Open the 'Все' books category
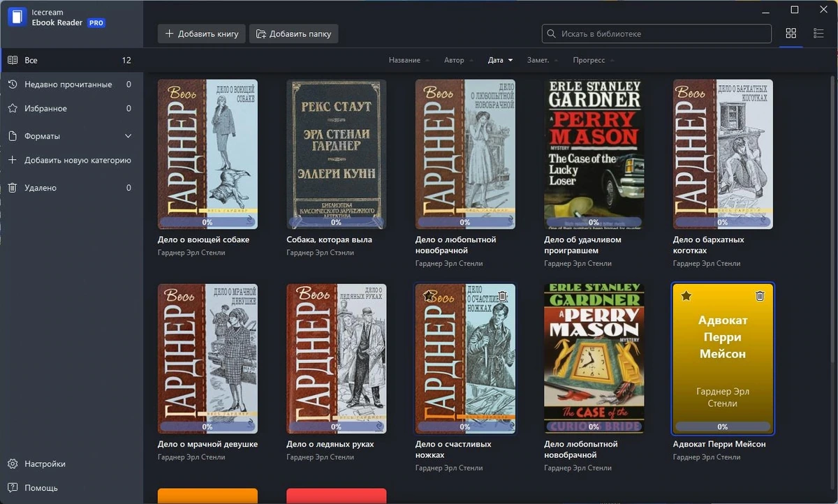838x504 pixels. [71, 60]
